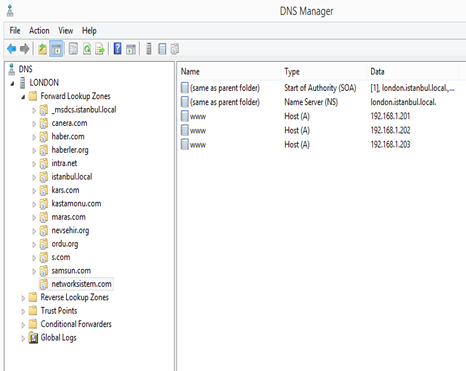Viewport: 466px width, 371px height.
Task: Select the intra.net zone
Action: [64, 163]
